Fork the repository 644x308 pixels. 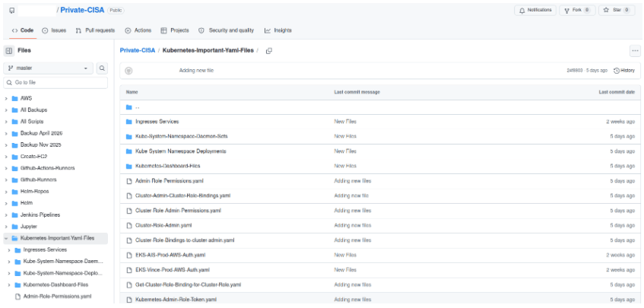point(577,11)
